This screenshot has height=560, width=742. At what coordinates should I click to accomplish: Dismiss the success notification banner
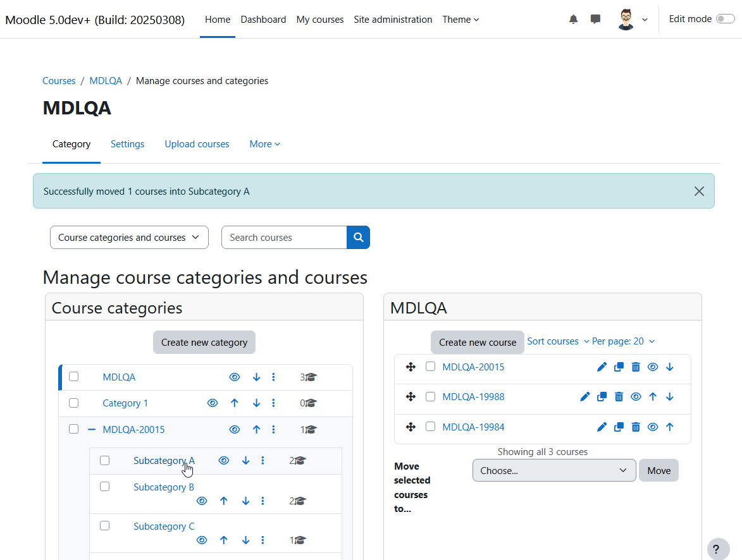pyautogui.click(x=699, y=191)
